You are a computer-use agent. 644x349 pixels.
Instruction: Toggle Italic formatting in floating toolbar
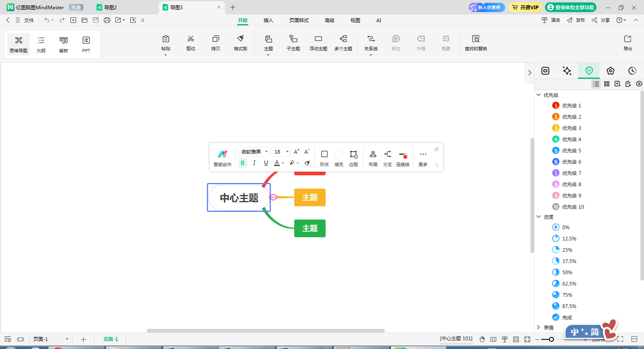point(254,163)
